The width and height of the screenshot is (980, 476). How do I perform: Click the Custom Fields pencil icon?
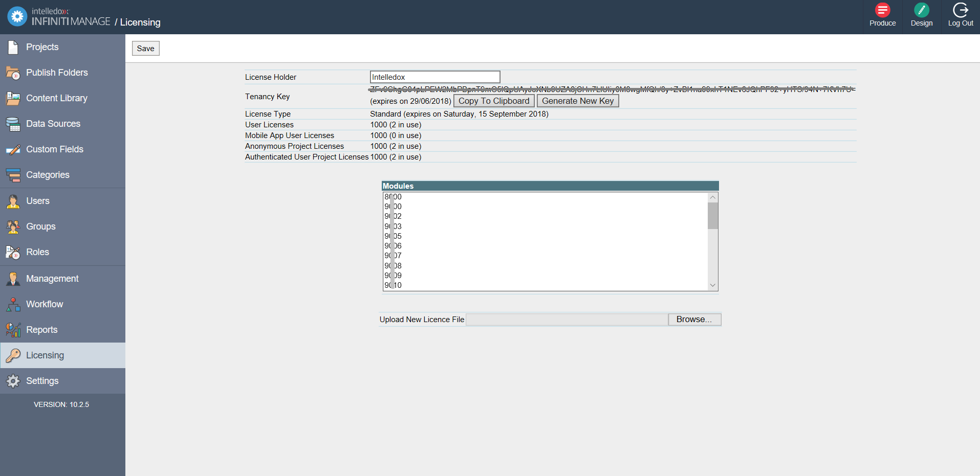(x=13, y=149)
